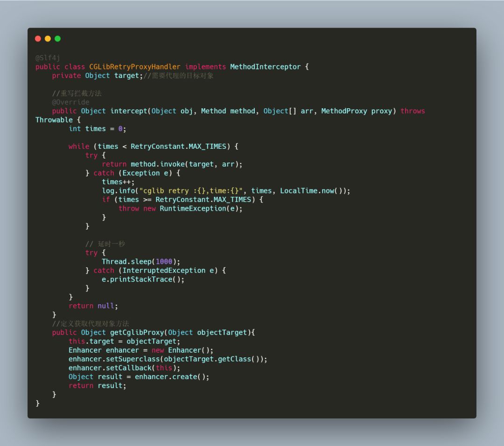Click the 'return null;' statement
This screenshot has width=504, height=446.
tap(93, 306)
